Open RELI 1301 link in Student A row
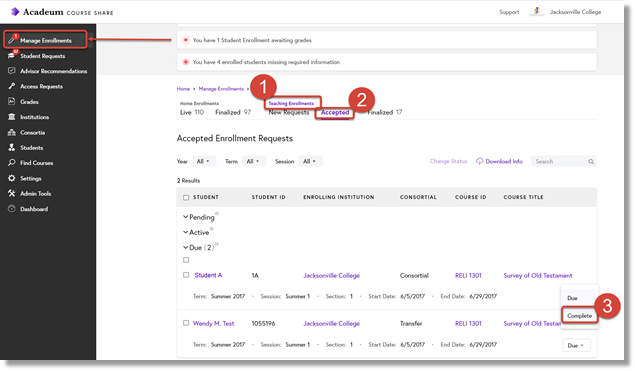Viewport: 635px width, 371px height. coord(468,275)
